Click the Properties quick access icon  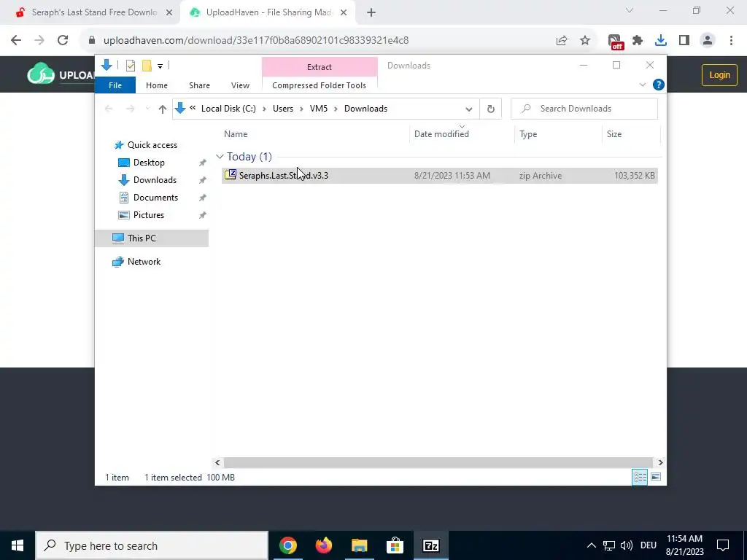click(x=131, y=66)
